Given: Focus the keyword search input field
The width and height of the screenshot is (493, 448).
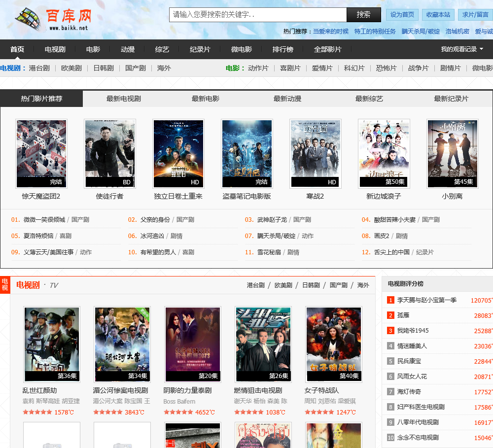Looking at the screenshot, I should 258,15.
